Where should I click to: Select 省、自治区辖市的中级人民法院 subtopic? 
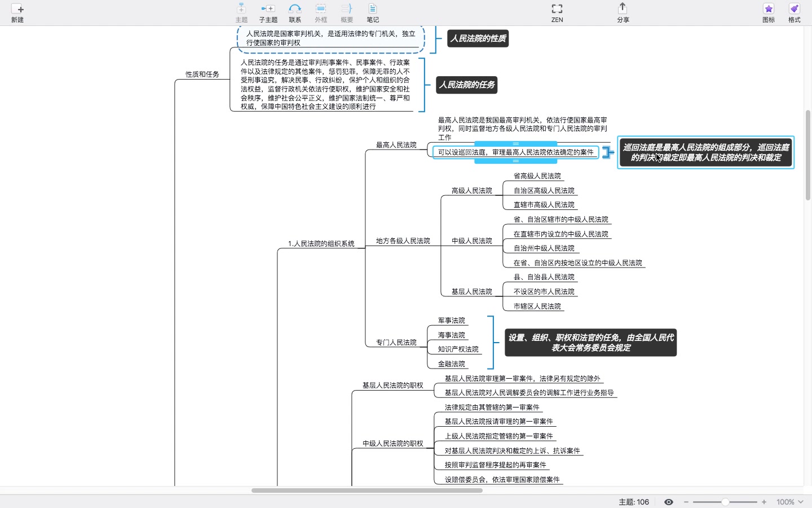pos(561,220)
